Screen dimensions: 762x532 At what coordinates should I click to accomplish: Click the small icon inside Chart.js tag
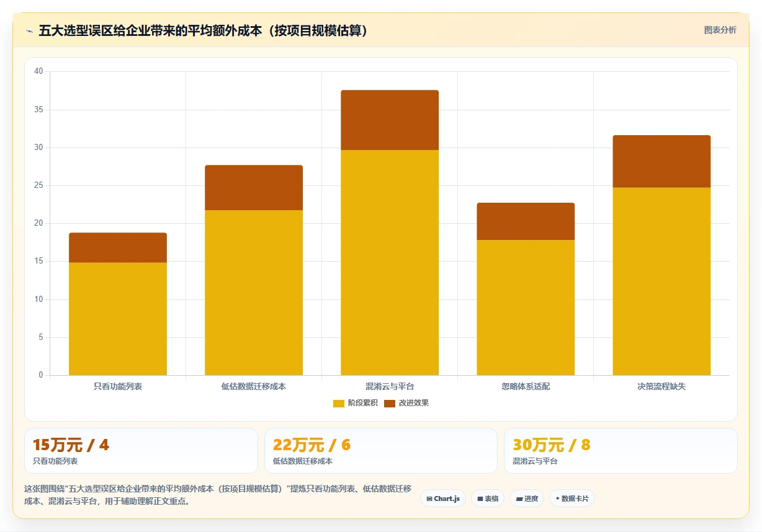coord(429,499)
